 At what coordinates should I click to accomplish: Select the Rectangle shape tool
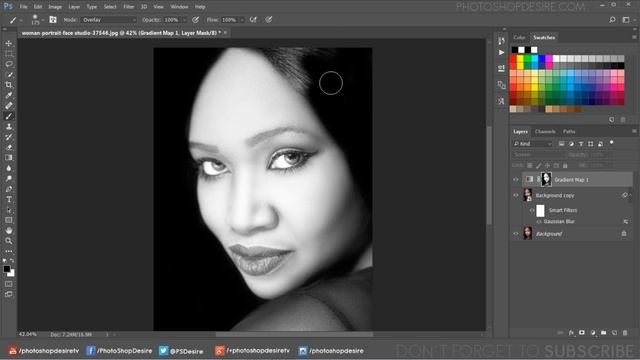[x=9, y=220]
